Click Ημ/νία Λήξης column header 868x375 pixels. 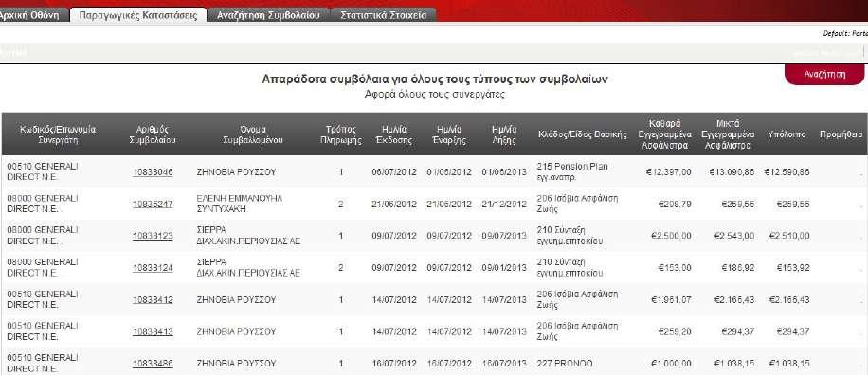click(x=504, y=134)
